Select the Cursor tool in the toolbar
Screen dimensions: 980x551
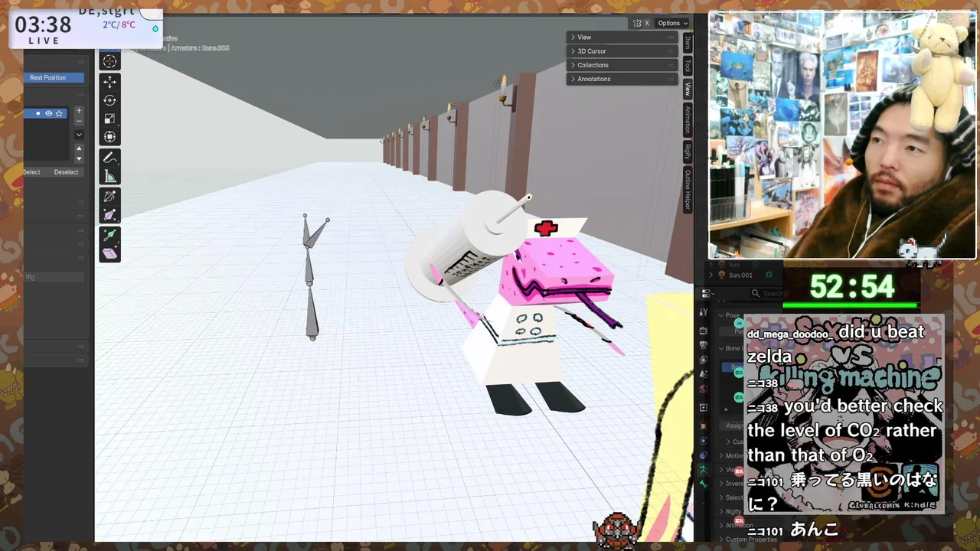click(109, 62)
